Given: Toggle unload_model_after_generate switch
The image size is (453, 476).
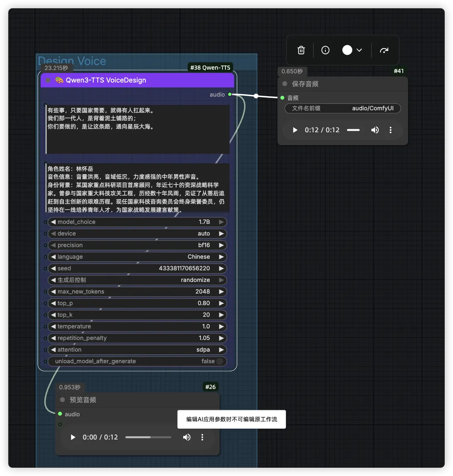Looking at the screenshot, I should pyautogui.click(x=220, y=361).
